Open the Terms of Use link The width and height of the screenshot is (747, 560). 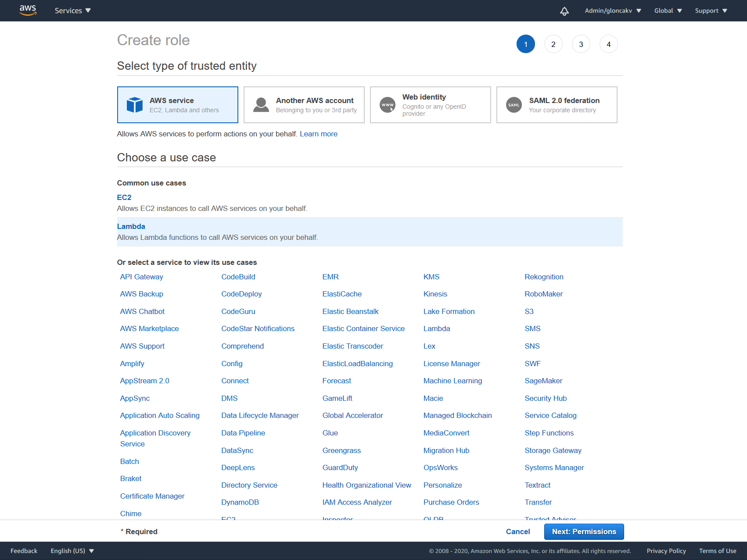[x=718, y=551]
